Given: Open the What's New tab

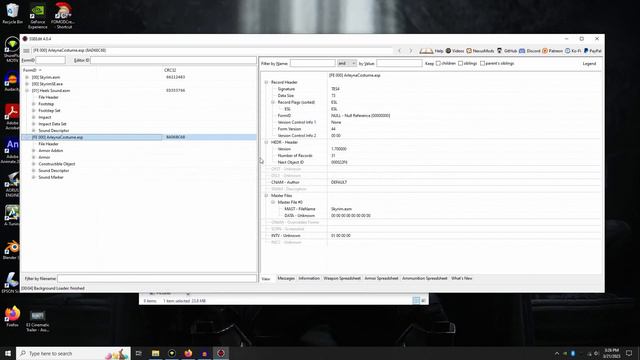Looking at the screenshot, I should [x=462, y=278].
